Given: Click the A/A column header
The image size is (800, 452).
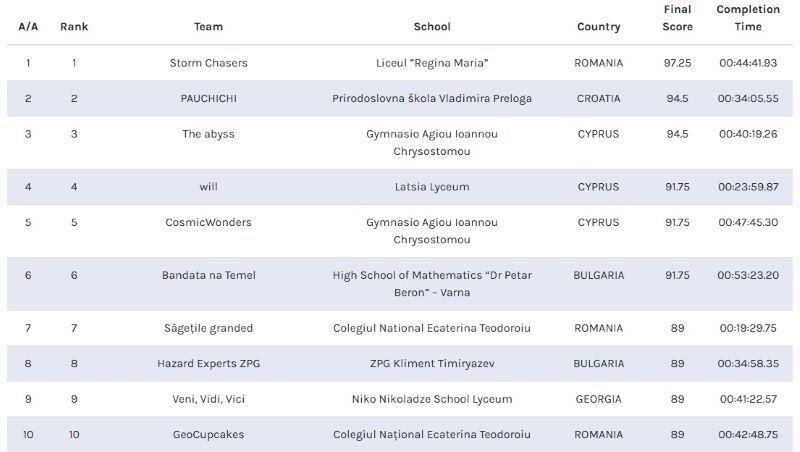Looking at the screenshot, I should (28, 27).
